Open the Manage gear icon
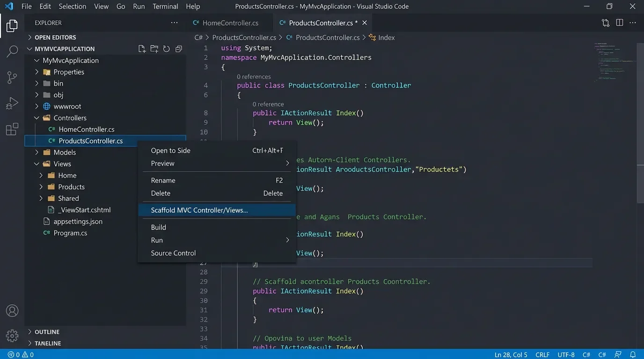 (x=12, y=335)
